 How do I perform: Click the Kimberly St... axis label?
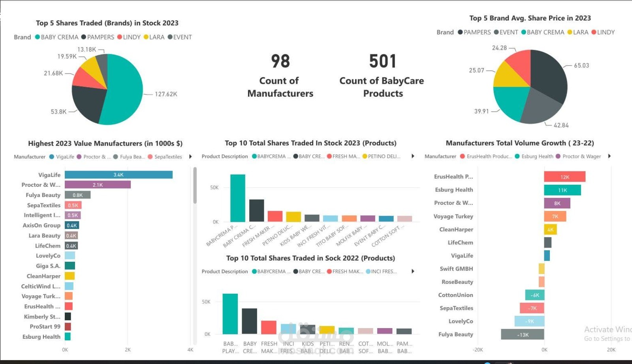(x=42, y=317)
